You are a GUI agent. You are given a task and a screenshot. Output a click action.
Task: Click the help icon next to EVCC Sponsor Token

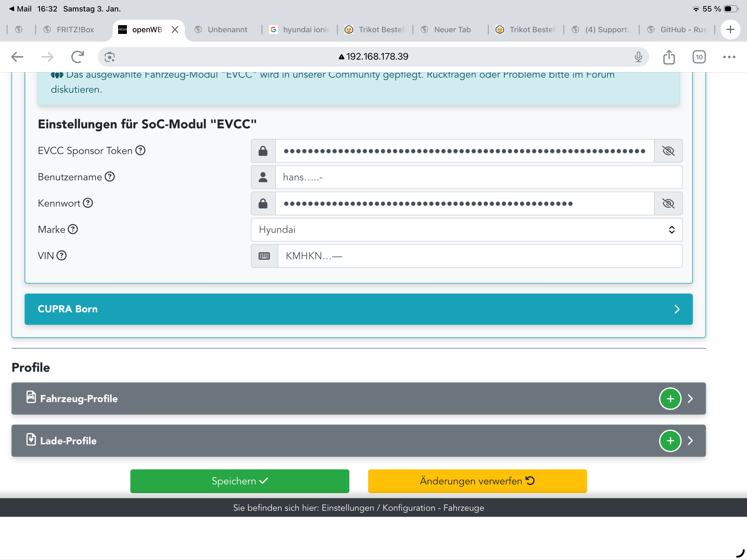(140, 150)
